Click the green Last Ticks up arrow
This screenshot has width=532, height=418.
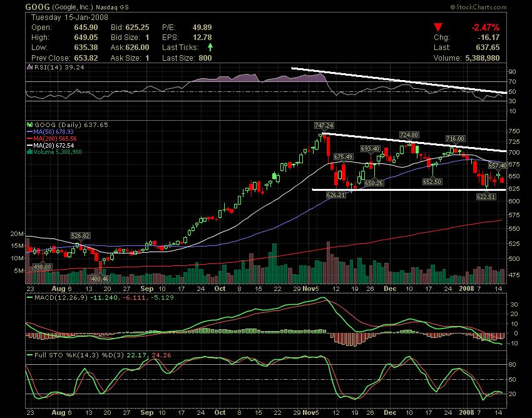pos(210,47)
